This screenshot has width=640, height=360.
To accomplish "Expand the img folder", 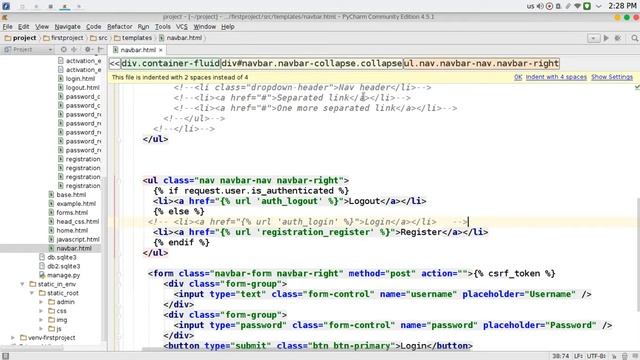I will coord(41,320).
